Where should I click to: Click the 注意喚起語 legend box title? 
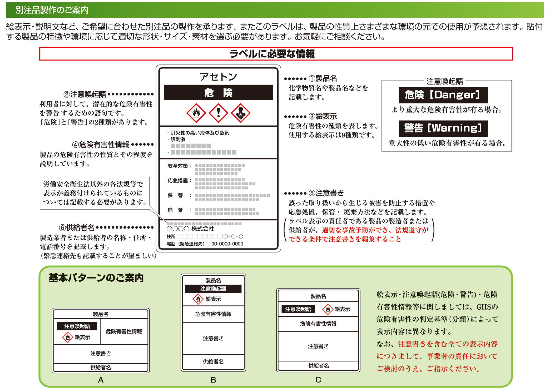[444, 81]
